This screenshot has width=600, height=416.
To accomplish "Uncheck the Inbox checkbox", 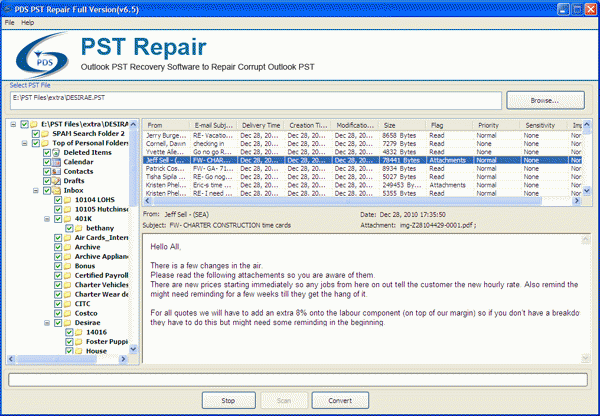I will click(47, 190).
